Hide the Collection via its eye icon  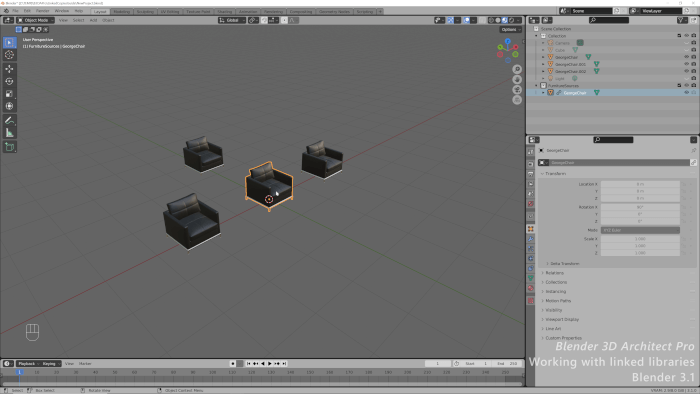tap(687, 36)
